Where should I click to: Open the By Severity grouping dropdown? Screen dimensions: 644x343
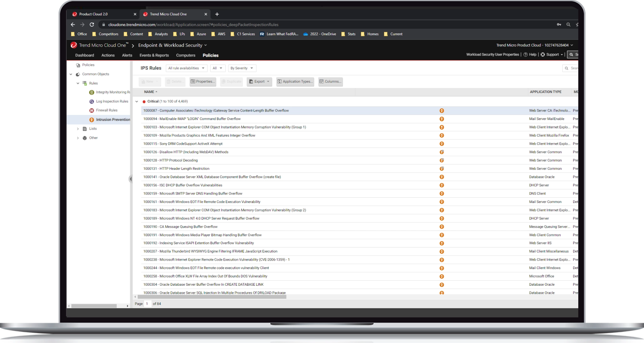242,68
